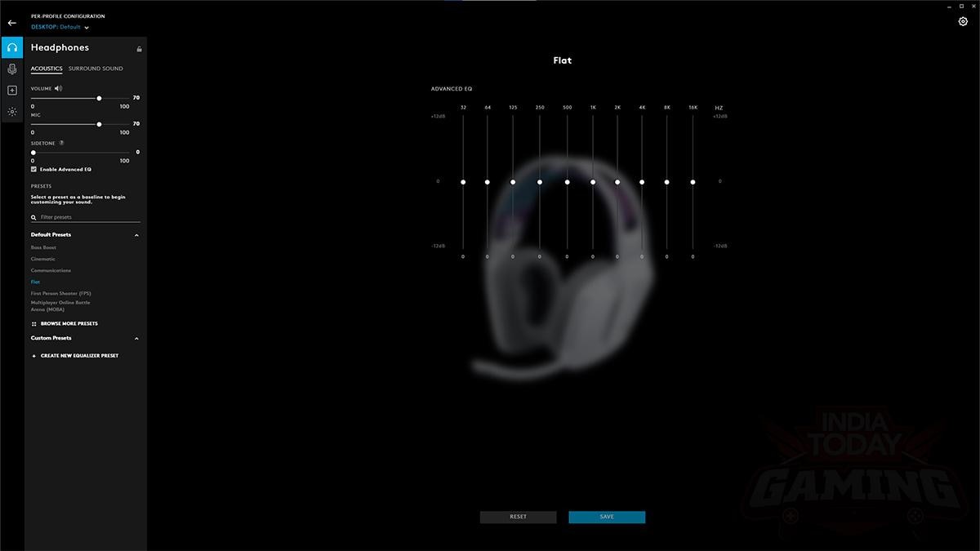Screen dimensions: 980x551
Task: Click the 125 Hz EQ band handle
Action: tap(513, 181)
